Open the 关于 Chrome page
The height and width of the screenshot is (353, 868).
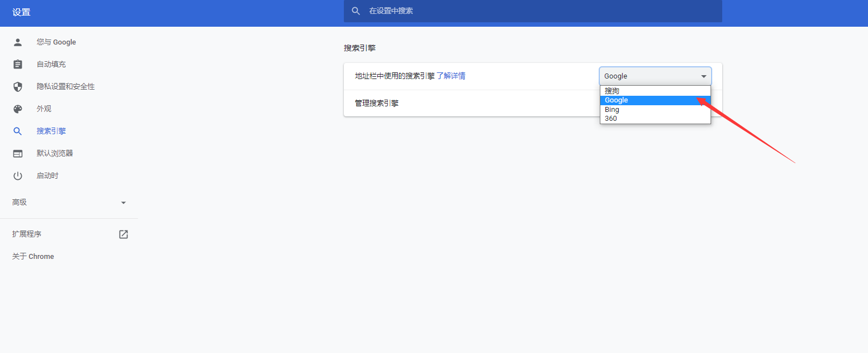pyautogui.click(x=33, y=257)
